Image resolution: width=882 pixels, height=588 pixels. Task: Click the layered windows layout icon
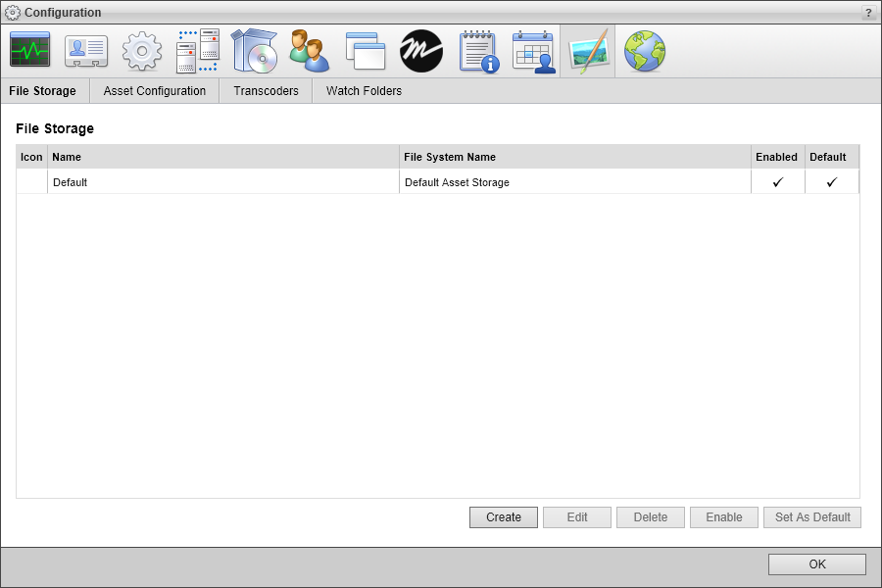365,49
